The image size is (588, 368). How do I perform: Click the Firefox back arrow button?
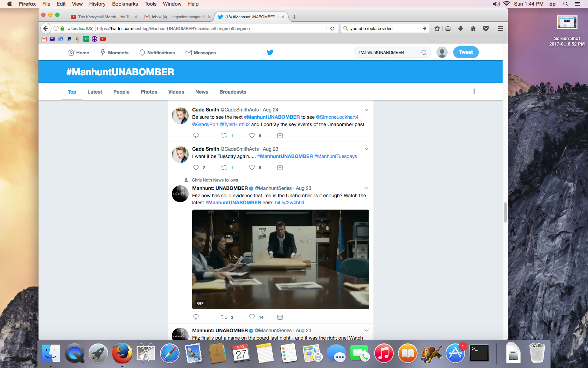(x=46, y=28)
